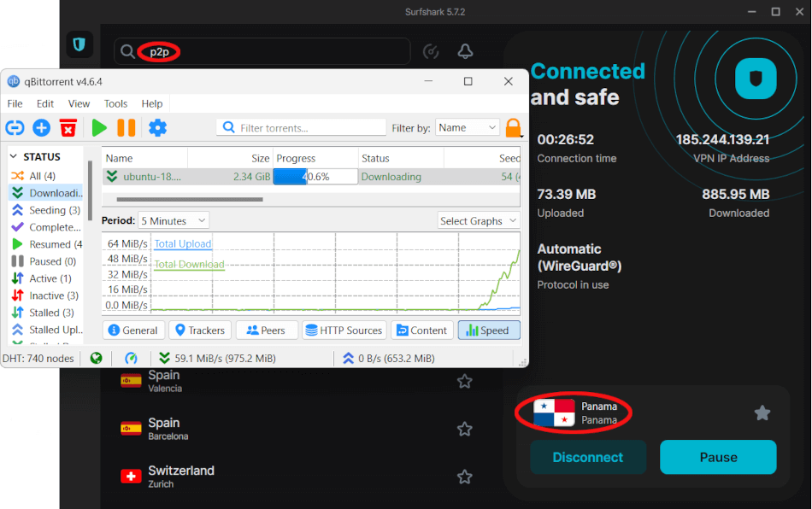The width and height of the screenshot is (812, 509).
Task: Toggle alternative speed limits icon
Action: [x=131, y=358]
